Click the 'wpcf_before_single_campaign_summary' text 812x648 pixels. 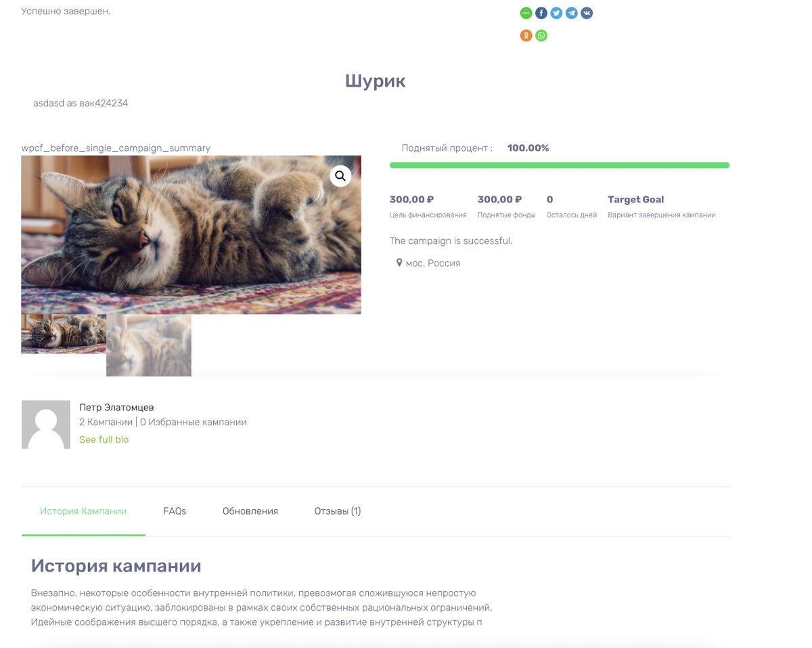click(116, 148)
